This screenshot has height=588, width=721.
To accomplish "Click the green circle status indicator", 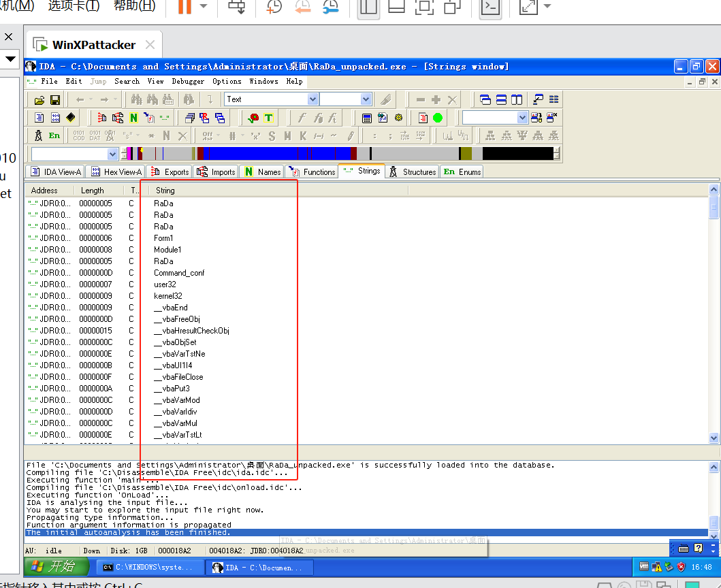I will coord(438,118).
